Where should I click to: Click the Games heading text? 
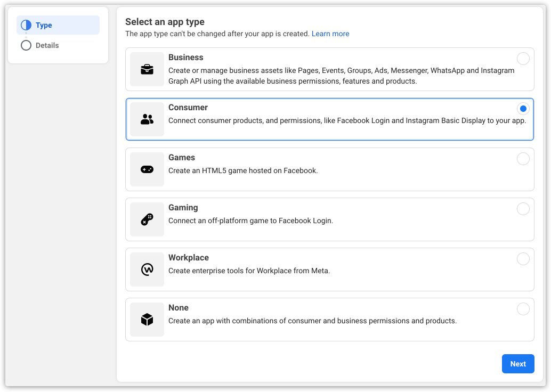(x=182, y=157)
